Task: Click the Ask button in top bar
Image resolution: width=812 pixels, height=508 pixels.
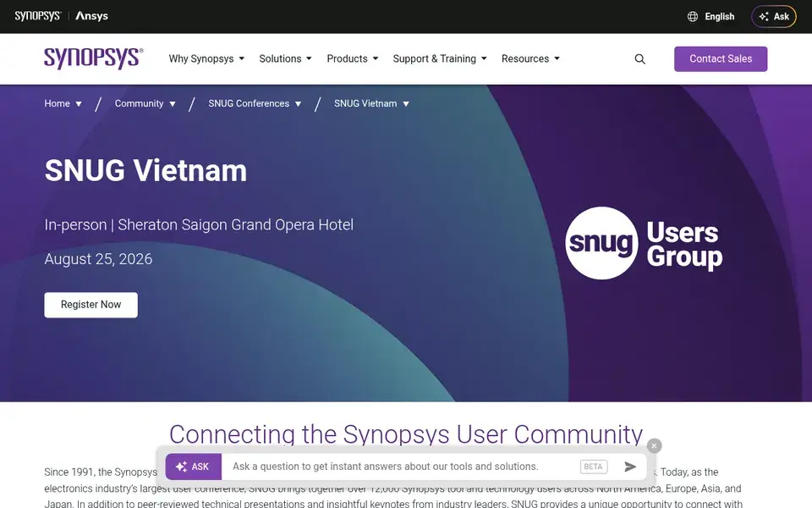Action: coord(774,17)
